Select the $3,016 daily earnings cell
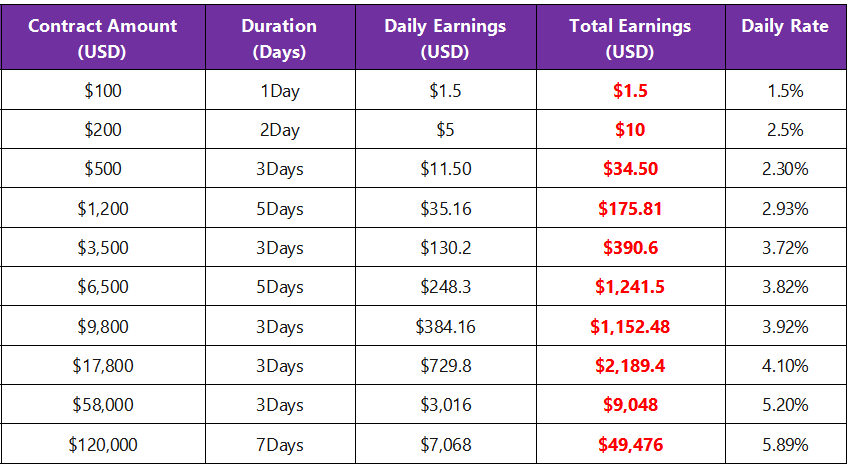 click(445, 405)
